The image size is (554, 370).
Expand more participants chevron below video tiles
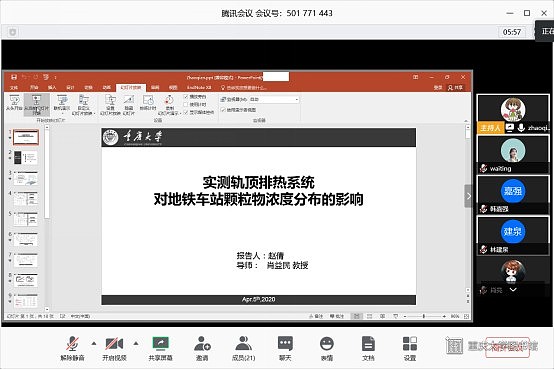coord(513,290)
